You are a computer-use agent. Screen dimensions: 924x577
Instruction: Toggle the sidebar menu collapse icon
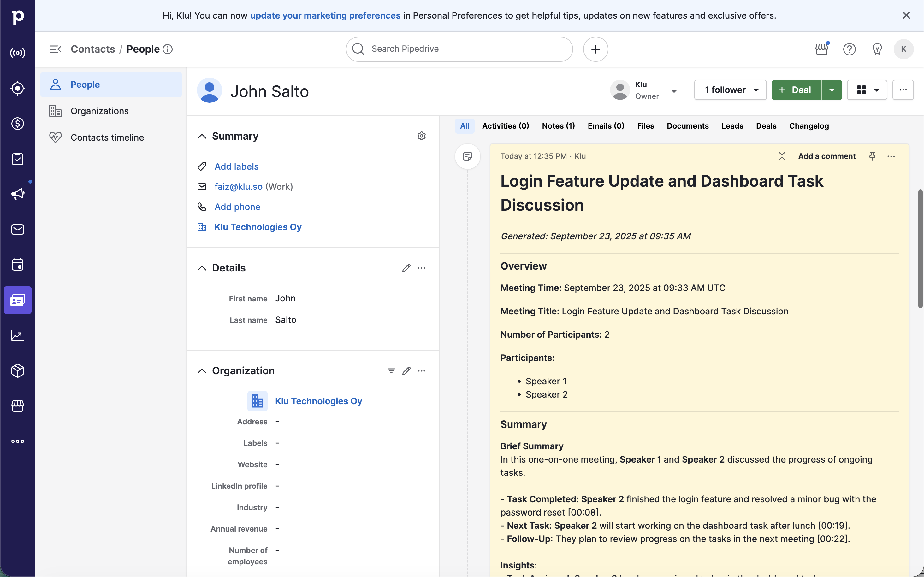click(x=55, y=49)
